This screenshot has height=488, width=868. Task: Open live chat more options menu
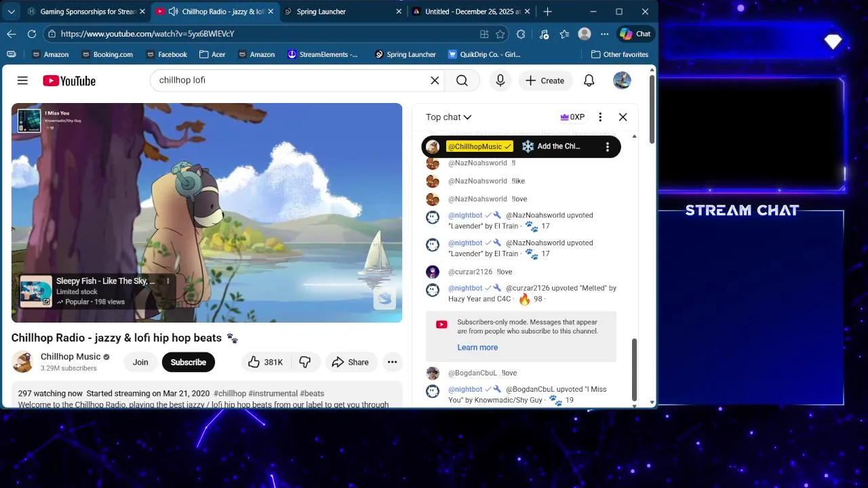tap(600, 117)
